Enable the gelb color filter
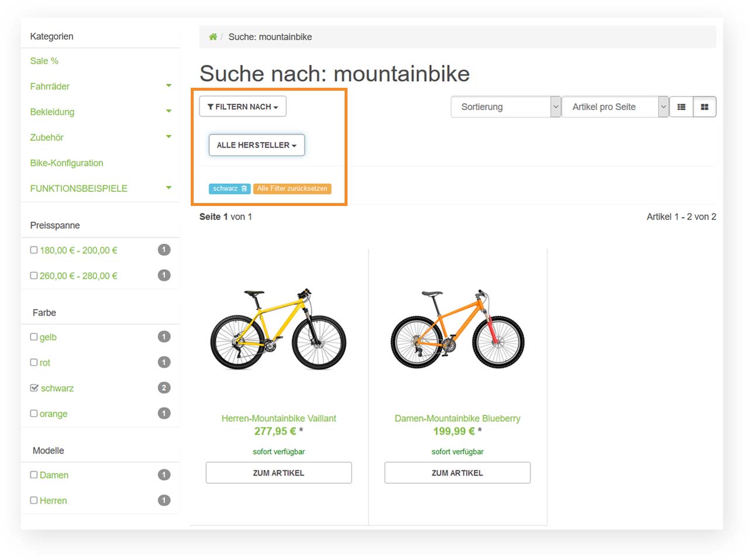This screenshot has width=750, height=560. (34, 336)
